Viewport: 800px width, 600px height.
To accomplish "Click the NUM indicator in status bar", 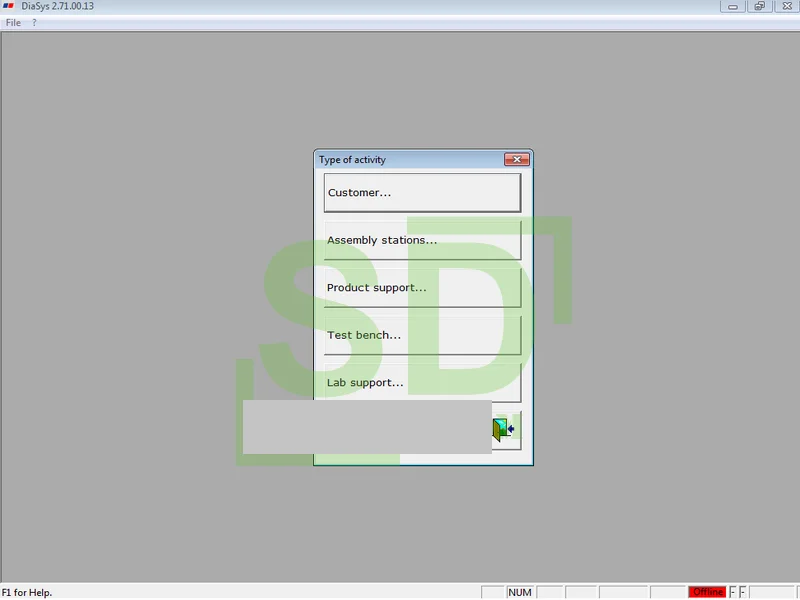I will click(x=519, y=592).
